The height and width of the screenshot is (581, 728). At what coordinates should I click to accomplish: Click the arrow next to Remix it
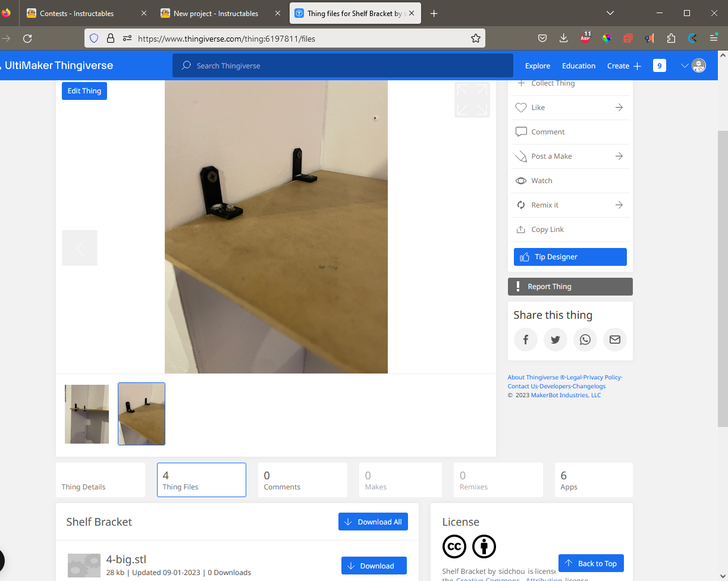coord(619,205)
